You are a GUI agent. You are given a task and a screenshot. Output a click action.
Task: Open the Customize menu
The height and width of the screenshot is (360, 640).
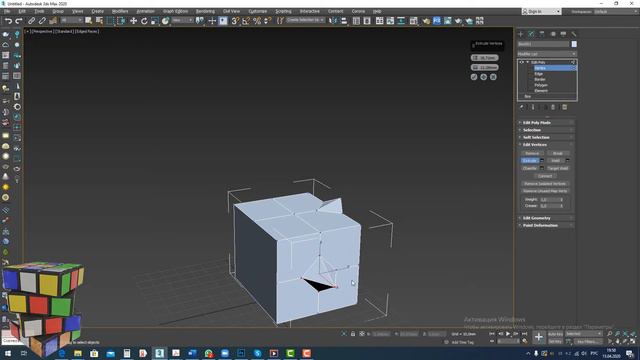[258, 11]
